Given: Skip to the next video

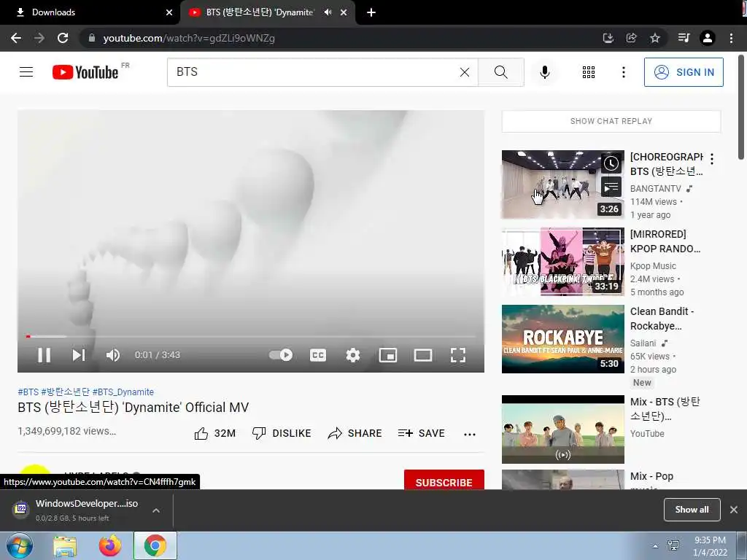Looking at the screenshot, I should point(79,355).
